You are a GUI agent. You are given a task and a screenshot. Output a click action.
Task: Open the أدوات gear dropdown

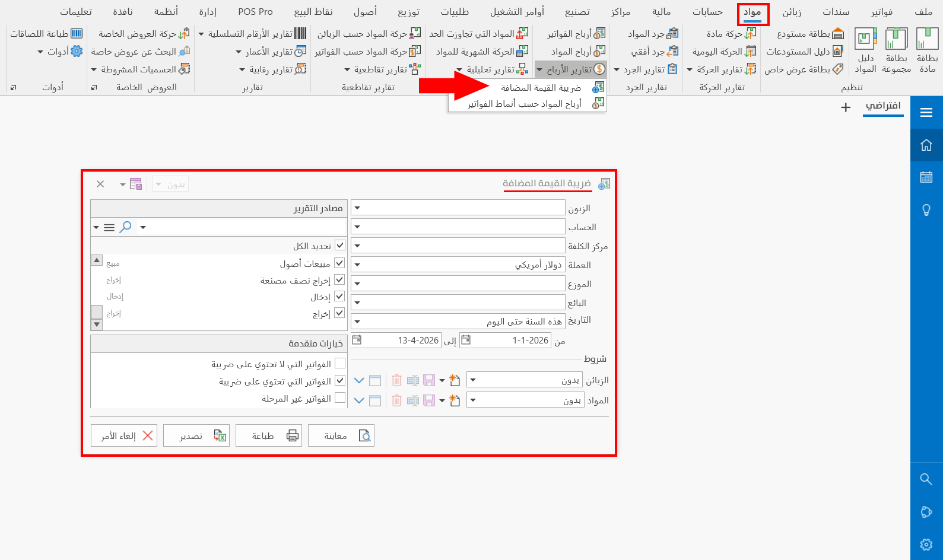(61, 52)
